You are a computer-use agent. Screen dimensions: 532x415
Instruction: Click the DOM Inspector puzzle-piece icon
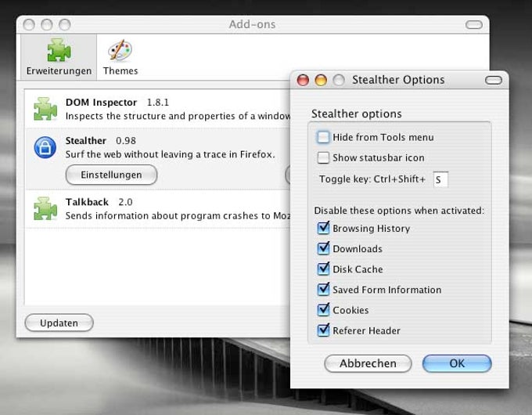(45, 109)
